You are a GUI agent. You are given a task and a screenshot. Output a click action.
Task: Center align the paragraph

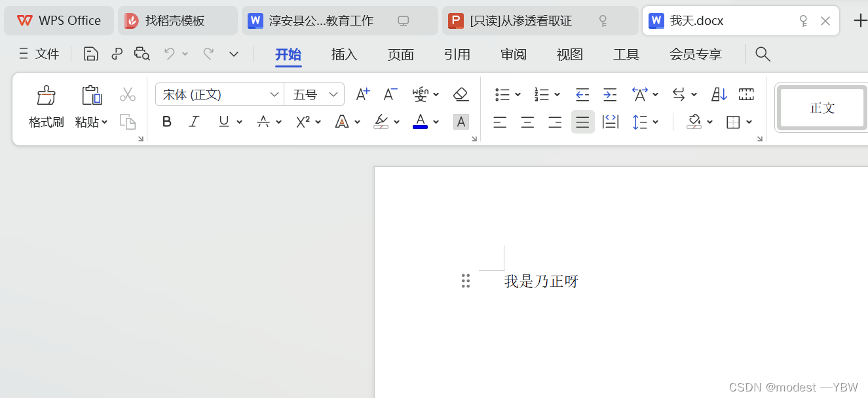[527, 122]
